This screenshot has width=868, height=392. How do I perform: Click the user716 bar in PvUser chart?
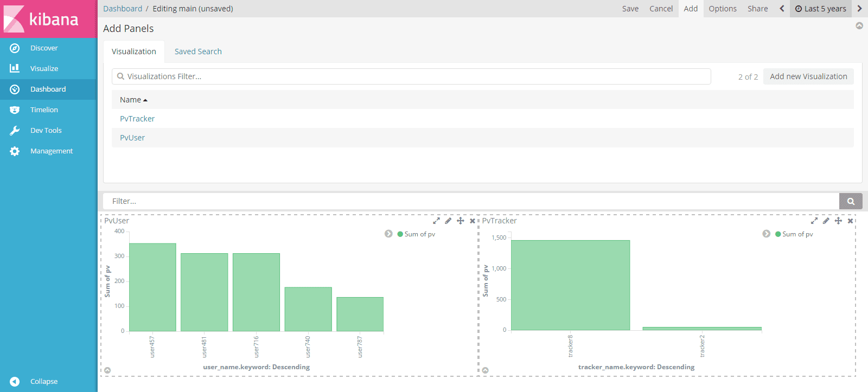[x=256, y=292]
